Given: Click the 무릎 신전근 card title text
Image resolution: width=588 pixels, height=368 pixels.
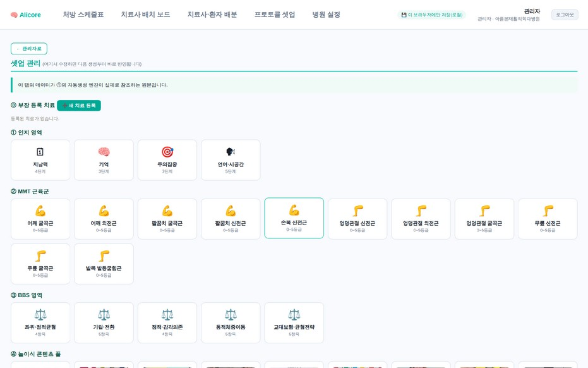Looking at the screenshot, I should pos(548,223).
